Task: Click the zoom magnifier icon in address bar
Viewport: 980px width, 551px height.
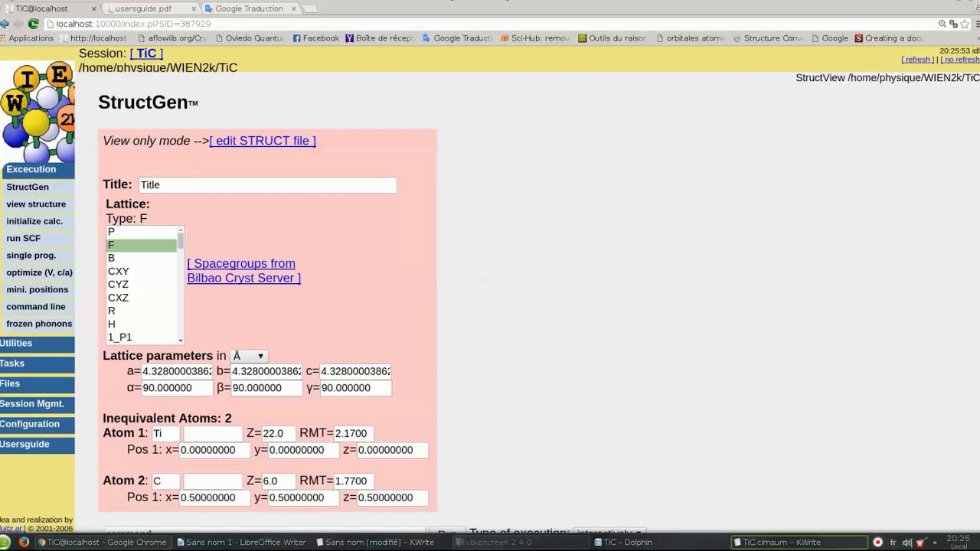Action: [x=942, y=24]
